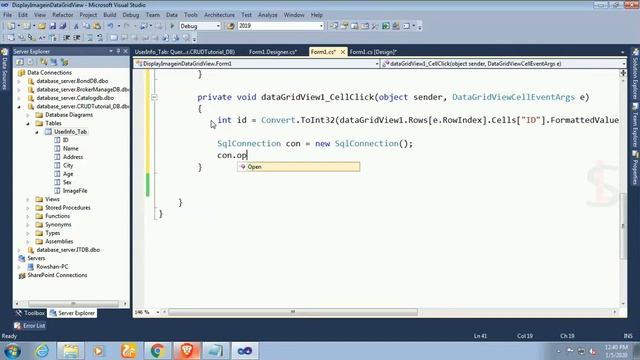
Task: Open the Toolbox panel tab
Action: coord(30,313)
